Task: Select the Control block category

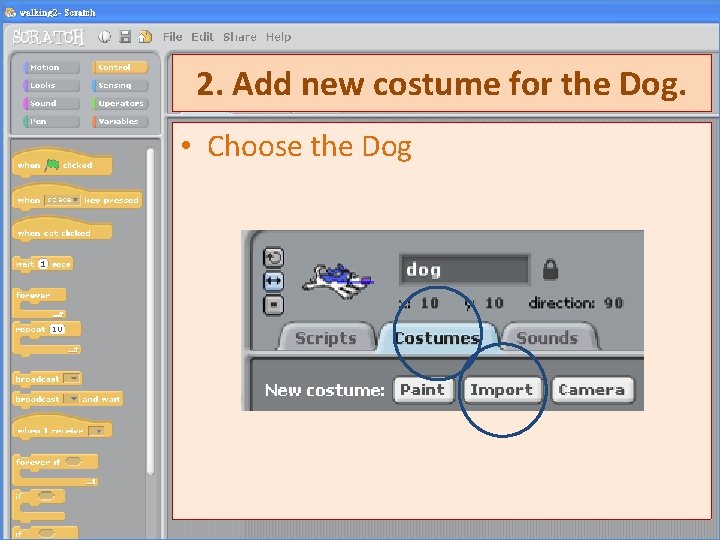Action: (x=120, y=68)
